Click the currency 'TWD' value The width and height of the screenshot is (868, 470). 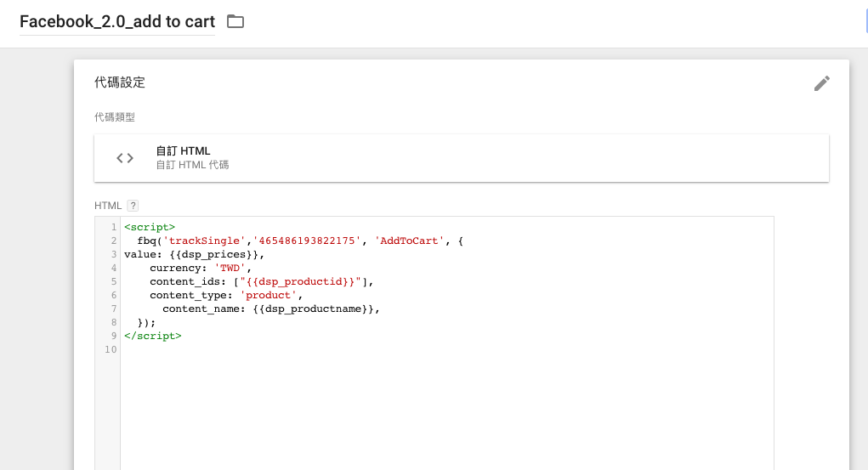coord(230,268)
